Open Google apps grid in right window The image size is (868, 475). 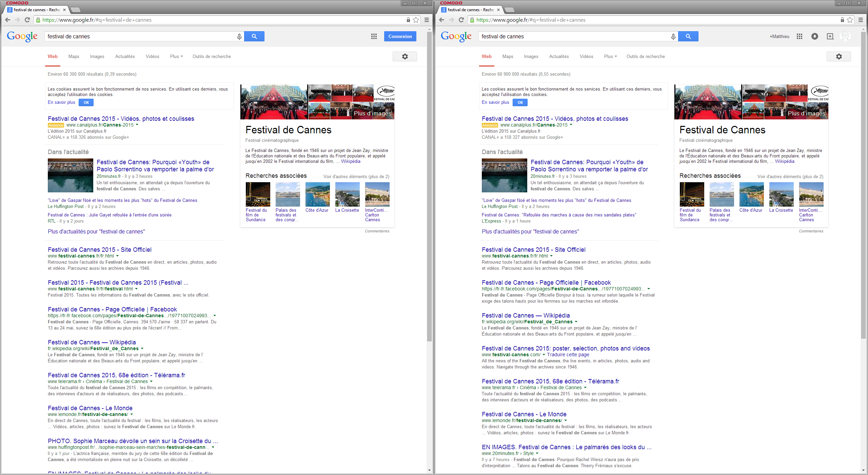[x=800, y=36]
